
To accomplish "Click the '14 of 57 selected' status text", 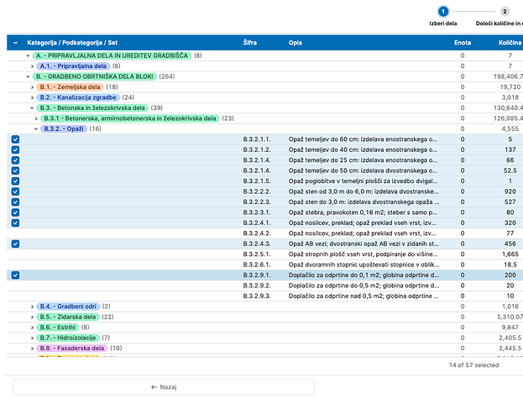I will pos(473,365).
